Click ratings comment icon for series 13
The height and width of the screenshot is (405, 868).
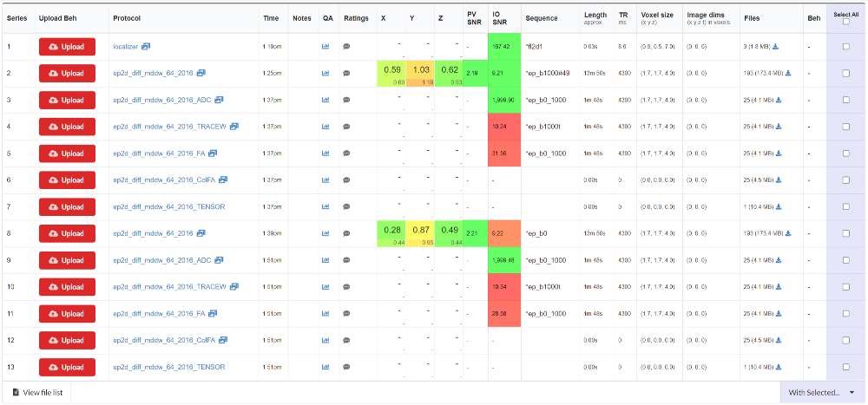346,368
